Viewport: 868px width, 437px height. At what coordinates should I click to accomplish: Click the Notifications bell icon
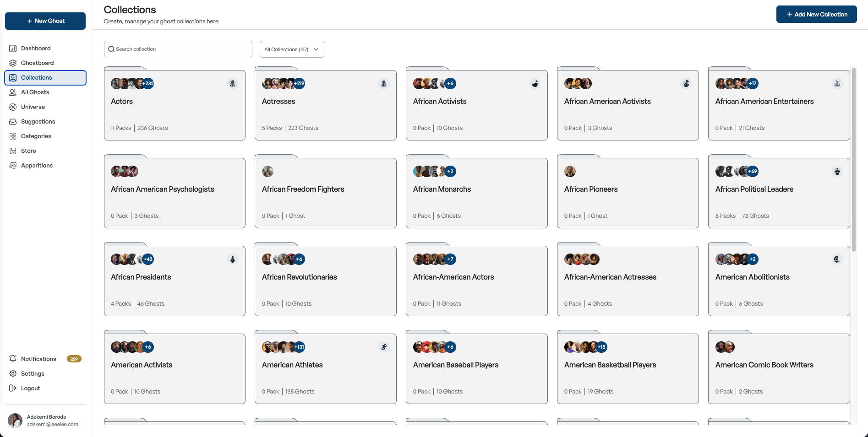[x=13, y=359]
